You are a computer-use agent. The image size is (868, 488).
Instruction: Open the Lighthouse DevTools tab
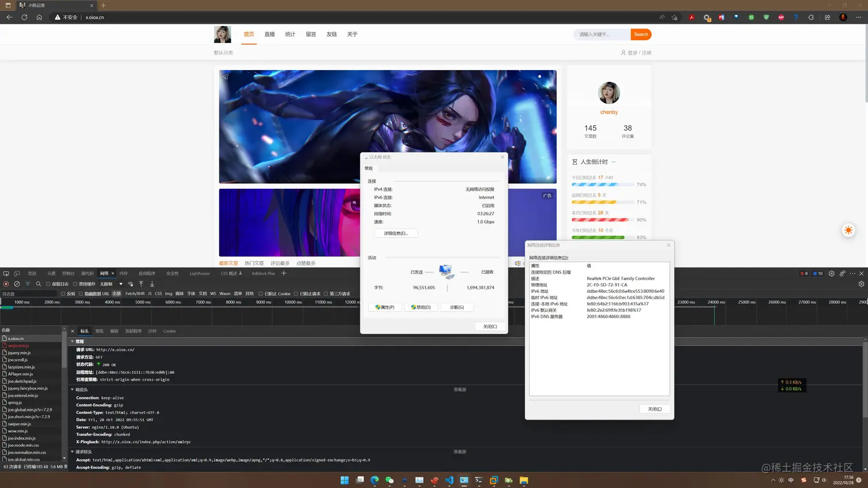(200, 273)
